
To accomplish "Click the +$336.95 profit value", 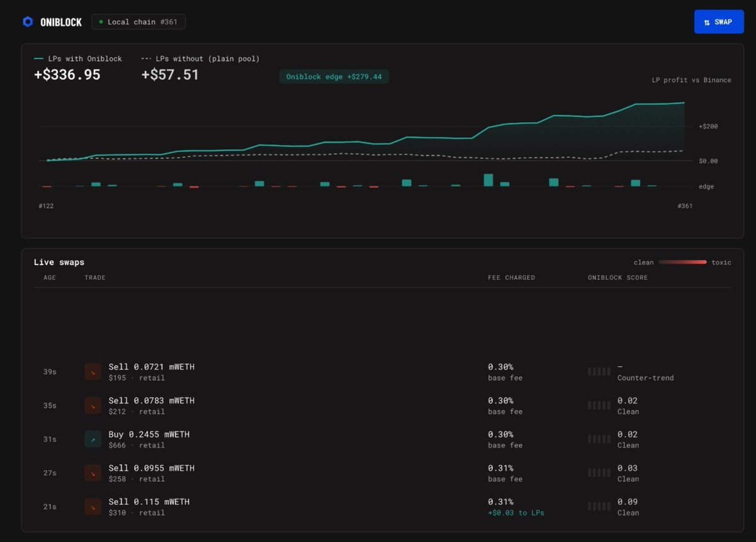I will [x=67, y=75].
